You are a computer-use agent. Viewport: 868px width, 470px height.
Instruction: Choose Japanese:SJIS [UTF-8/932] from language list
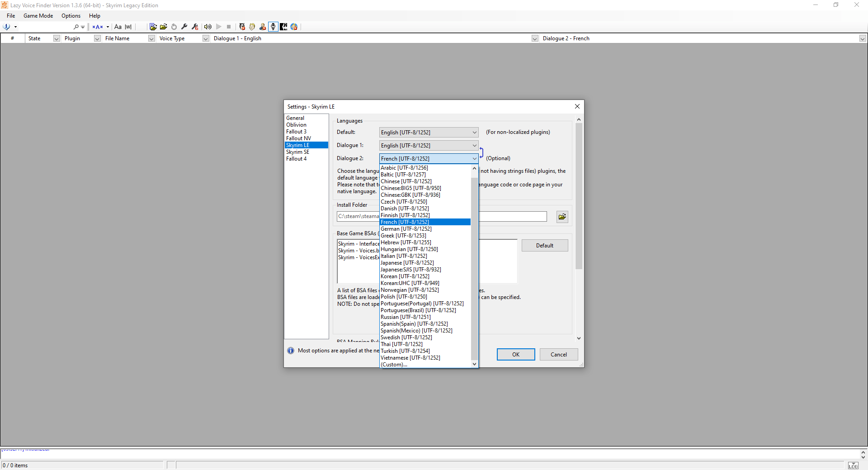tap(425, 270)
